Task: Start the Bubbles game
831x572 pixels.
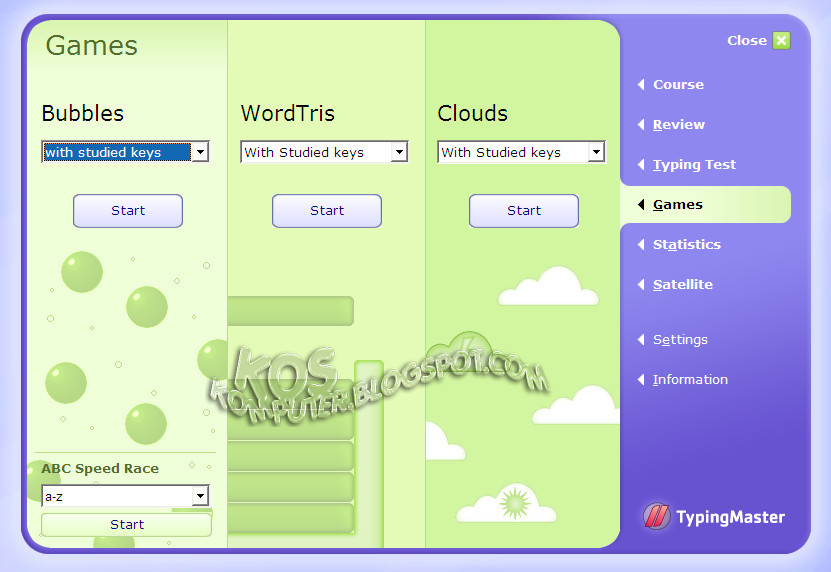Action: (128, 210)
